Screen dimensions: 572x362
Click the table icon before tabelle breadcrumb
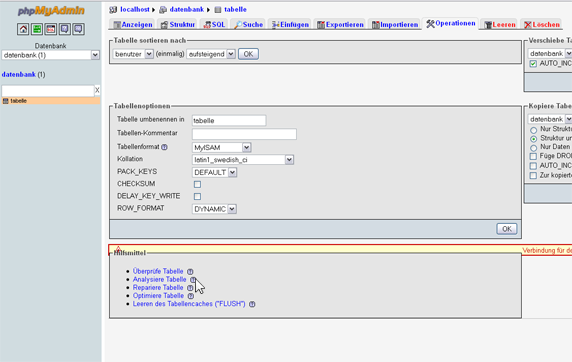tap(218, 10)
